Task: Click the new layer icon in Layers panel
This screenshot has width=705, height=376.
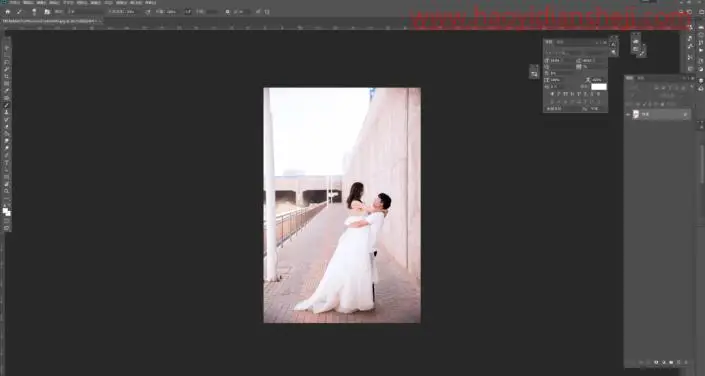Action: (679, 362)
